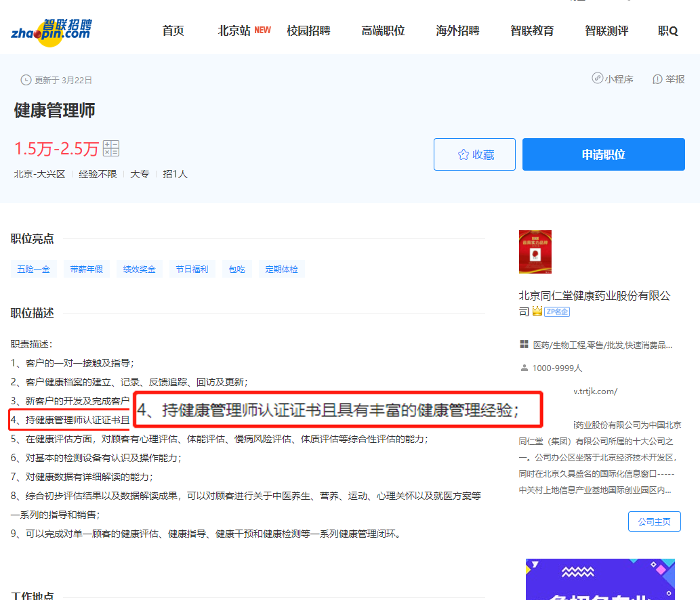700x600 pixels.
Task: Open 智联教育 navigation item
Action: click(x=532, y=30)
